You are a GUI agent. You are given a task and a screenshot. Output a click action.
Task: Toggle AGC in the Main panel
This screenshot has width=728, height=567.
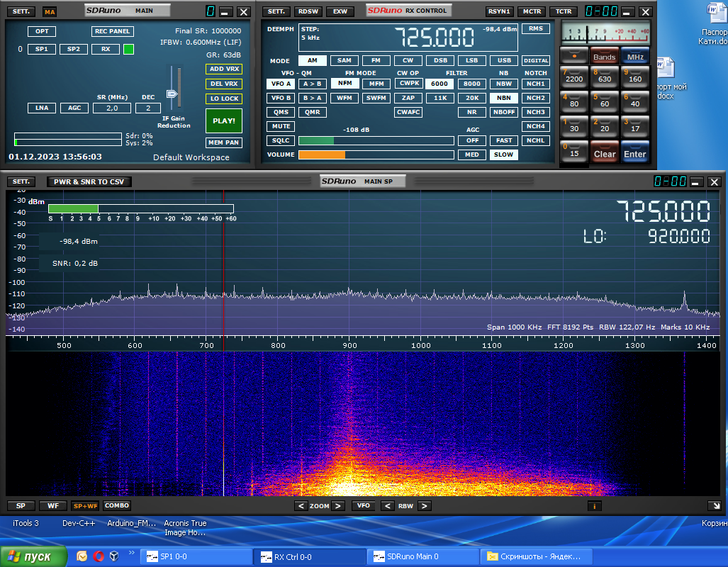74,108
